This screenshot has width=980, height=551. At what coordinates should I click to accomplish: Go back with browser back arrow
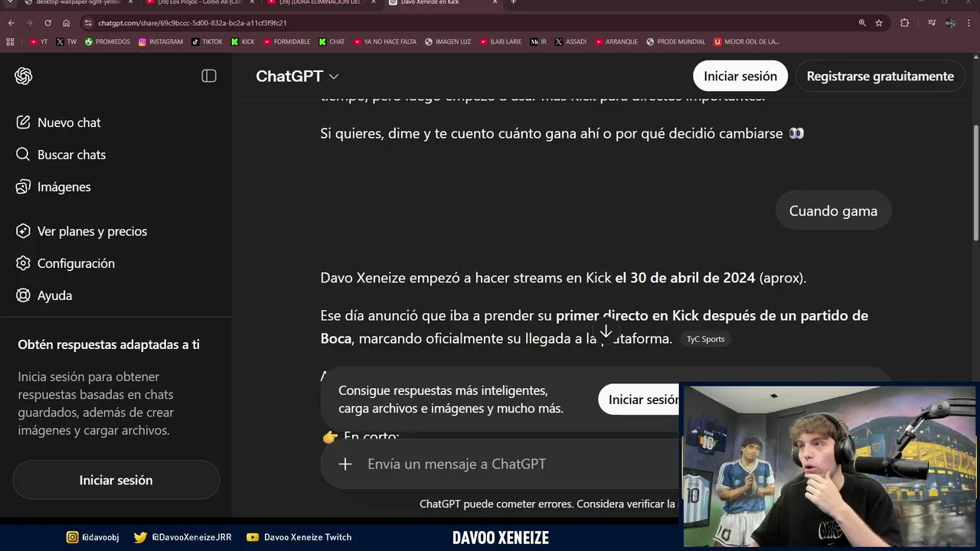coord(11,23)
